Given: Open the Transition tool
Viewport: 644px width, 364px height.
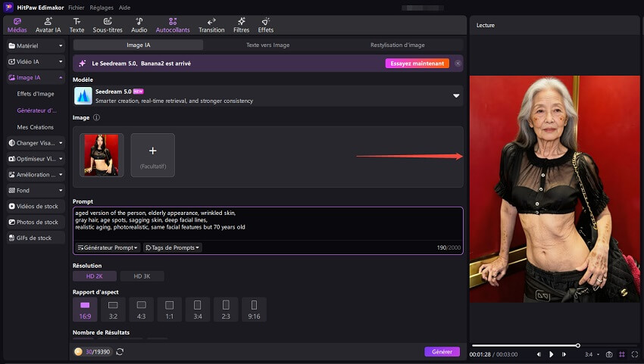Looking at the screenshot, I should [211, 26].
